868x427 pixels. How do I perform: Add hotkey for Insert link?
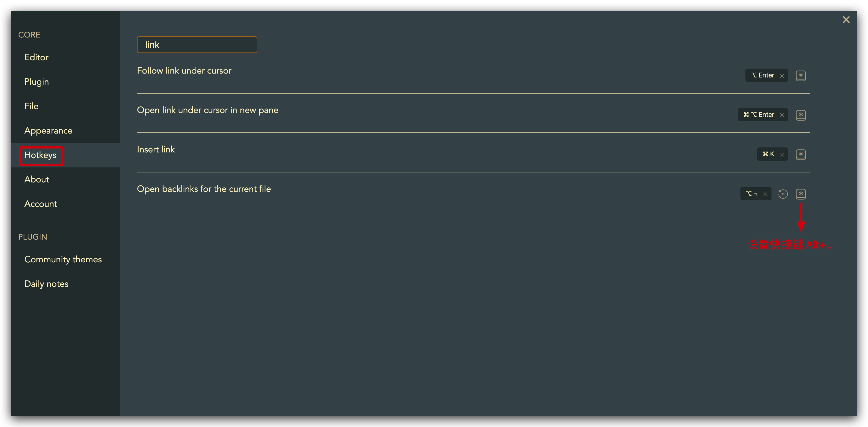coord(801,154)
